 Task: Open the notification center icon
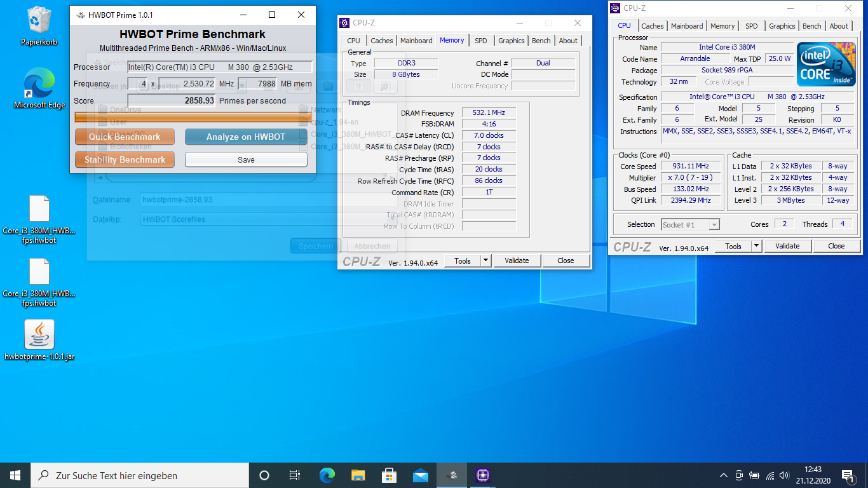tap(847, 475)
